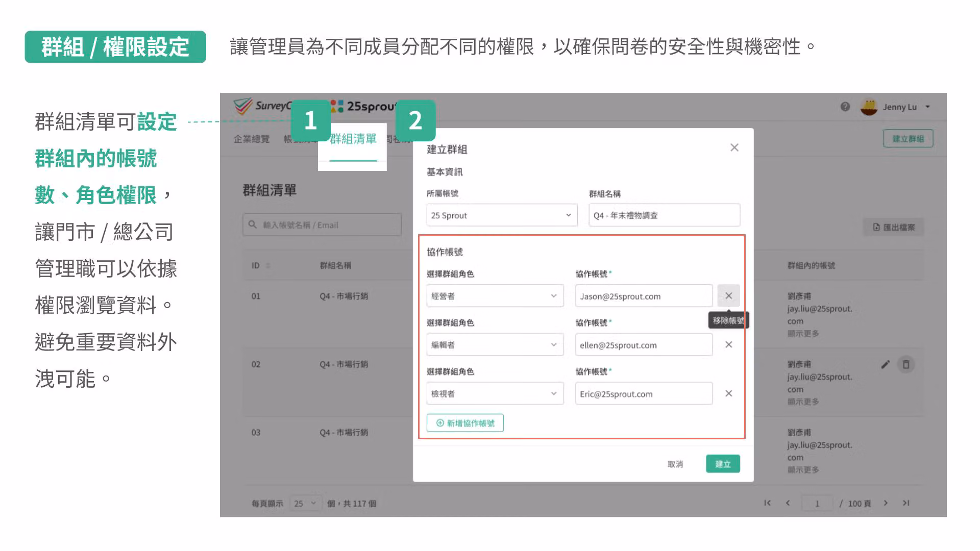Jump to the last page
The image size is (980, 551).
pos(906,503)
